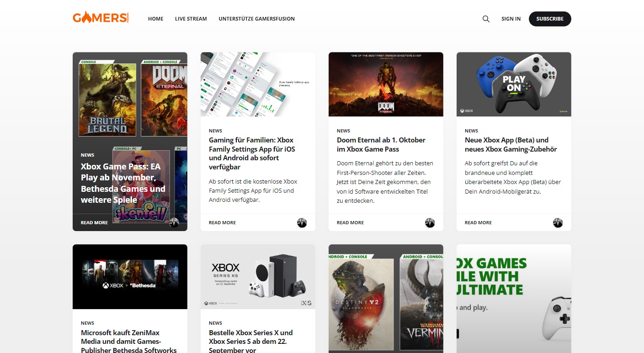
Task: Open Unterstütze GamersFusion page
Action: pos(256,19)
